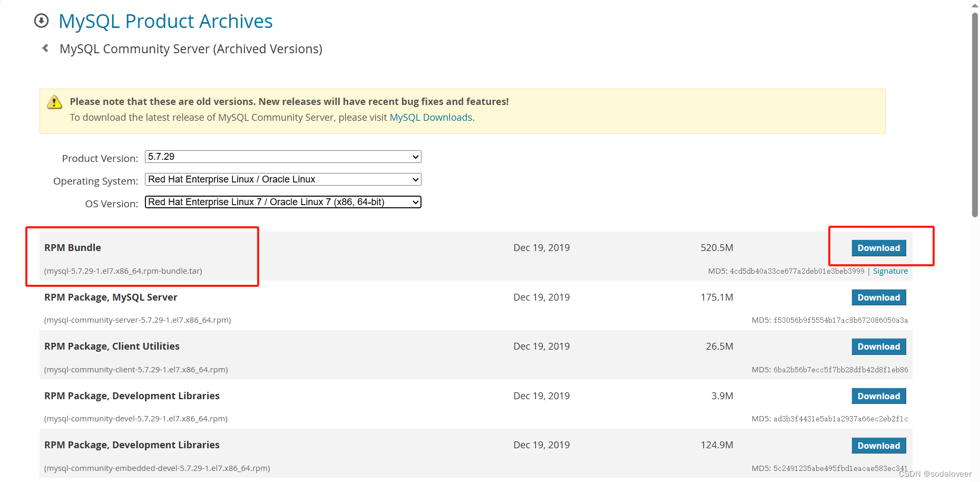Download RPM Package, MySQL Server
This screenshot has width=980, height=482.
879,297
